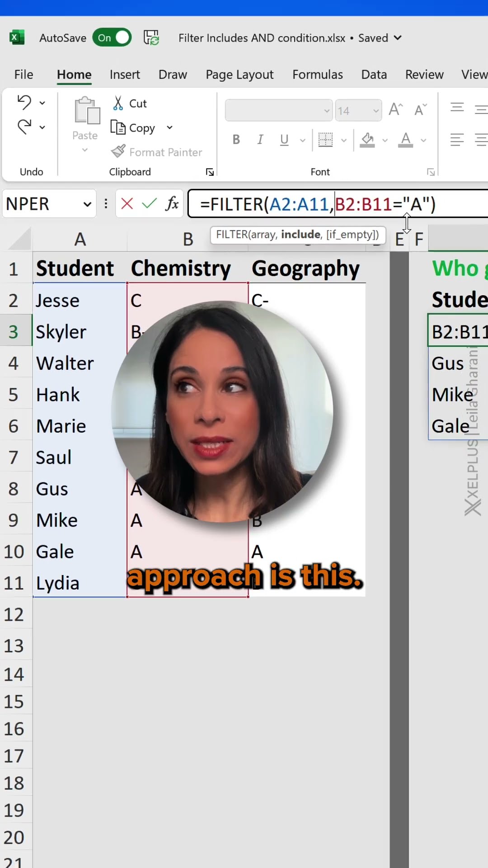Open the file name Saved dropdown chevron
Screen dimensions: 488x868
point(398,38)
